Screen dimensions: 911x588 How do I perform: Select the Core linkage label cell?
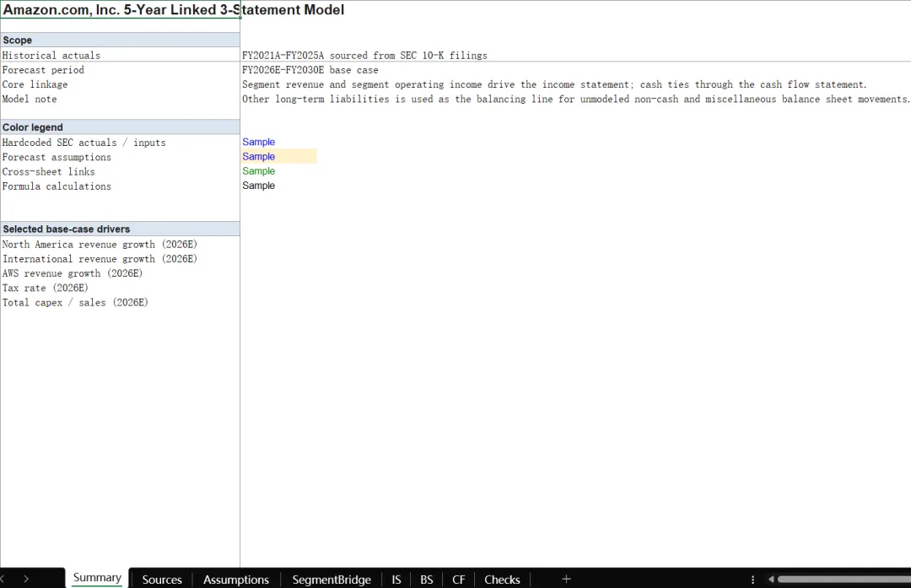click(x=121, y=84)
